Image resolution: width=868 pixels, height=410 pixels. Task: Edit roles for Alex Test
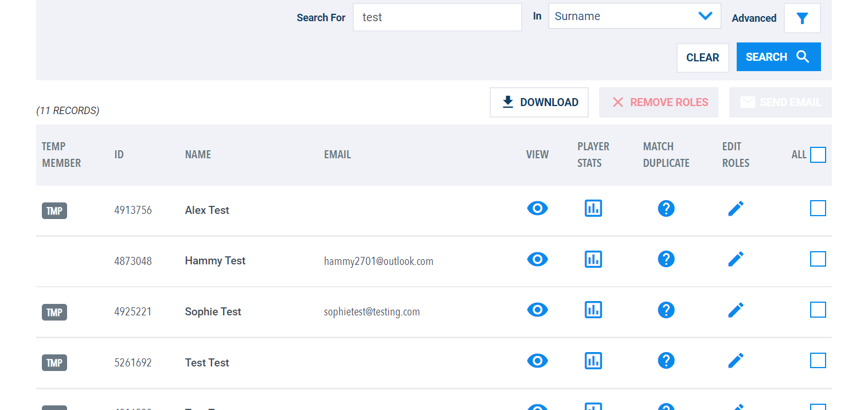click(x=736, y=208)
